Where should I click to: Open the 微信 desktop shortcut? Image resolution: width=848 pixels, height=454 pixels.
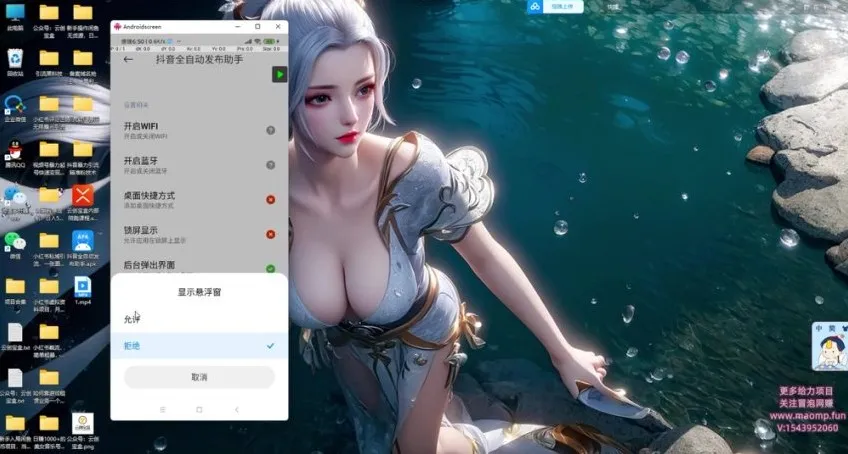coord(15,245)
